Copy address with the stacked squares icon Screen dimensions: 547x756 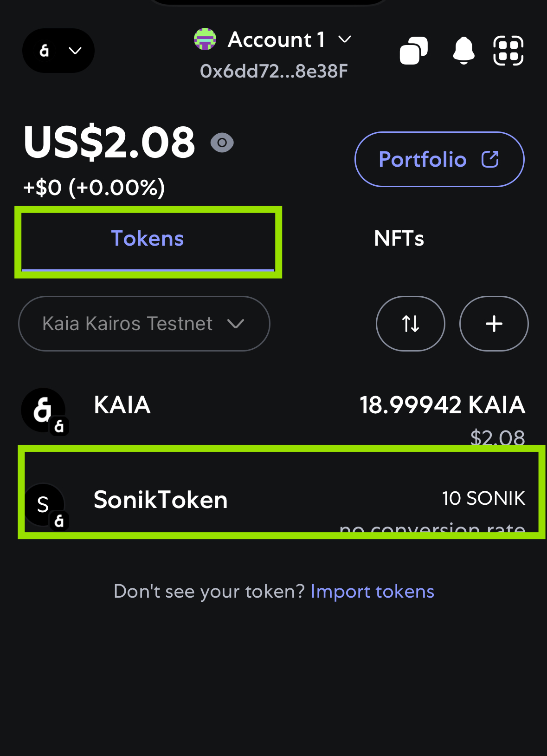(413, 51)
